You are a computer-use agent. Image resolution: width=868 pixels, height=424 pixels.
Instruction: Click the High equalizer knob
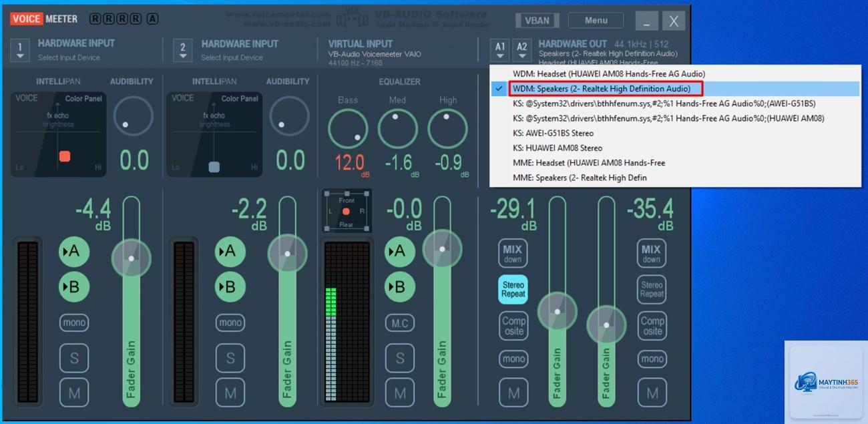[x=448, y=129]
